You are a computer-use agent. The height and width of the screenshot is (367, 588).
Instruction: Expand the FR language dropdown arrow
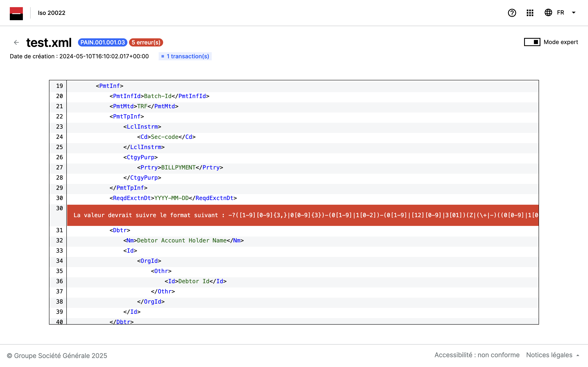click(x=574, y=13)
